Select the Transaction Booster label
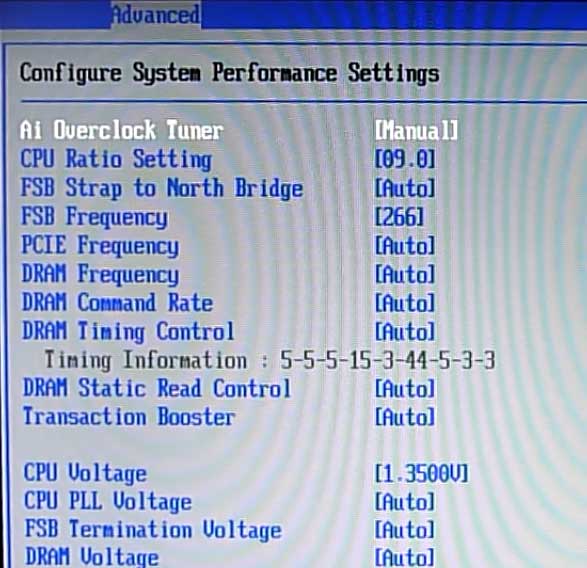 point(129,417)
